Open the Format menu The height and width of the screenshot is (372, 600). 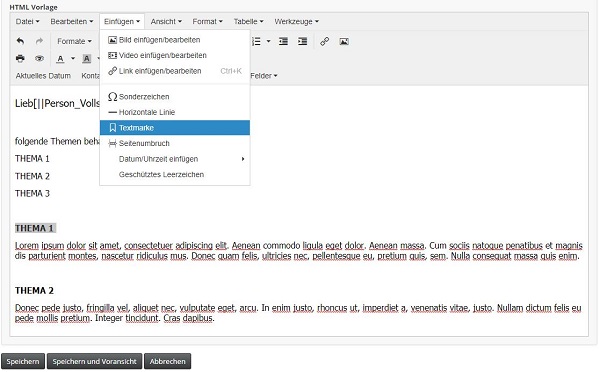(207, 21)
